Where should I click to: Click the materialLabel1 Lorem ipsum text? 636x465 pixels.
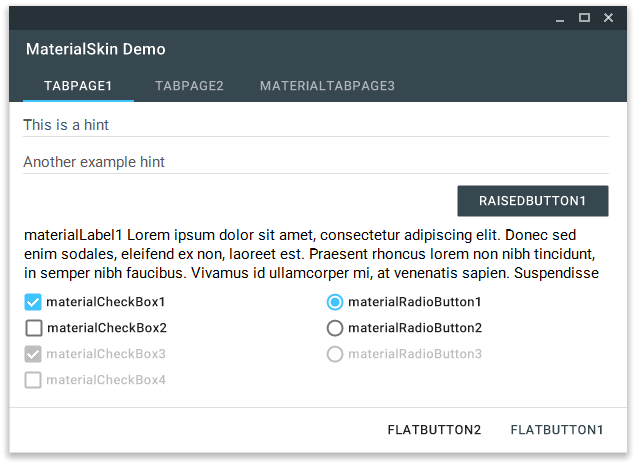click(x=312, y=254)
